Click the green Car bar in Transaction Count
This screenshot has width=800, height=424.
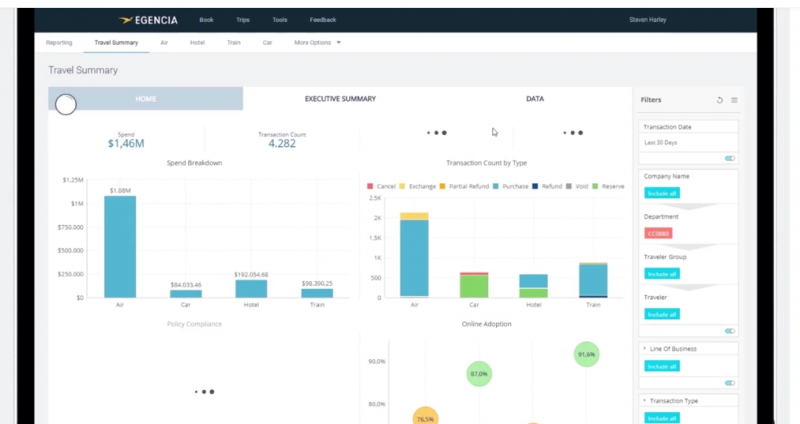pyautogui.click(x=474, y=286)
